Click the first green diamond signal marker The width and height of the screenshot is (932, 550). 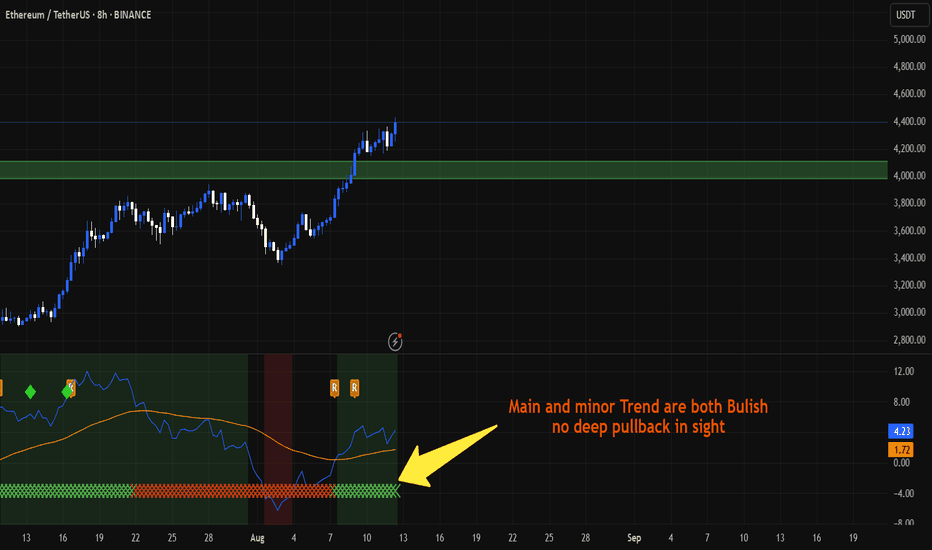[30, 392]
